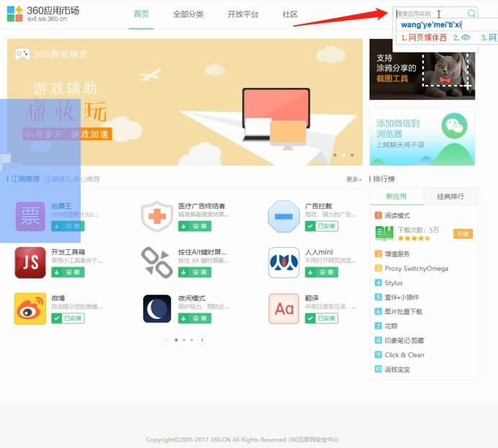Viewport: 498px width, 448px height.
Task: Click 已安装 button under 翻译
Action: click(x=321, y=318)
